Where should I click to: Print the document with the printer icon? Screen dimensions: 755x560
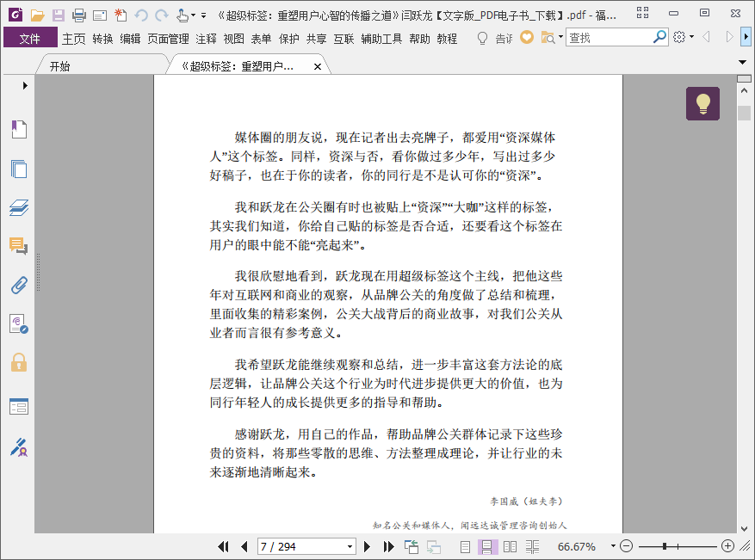(79, 15)
